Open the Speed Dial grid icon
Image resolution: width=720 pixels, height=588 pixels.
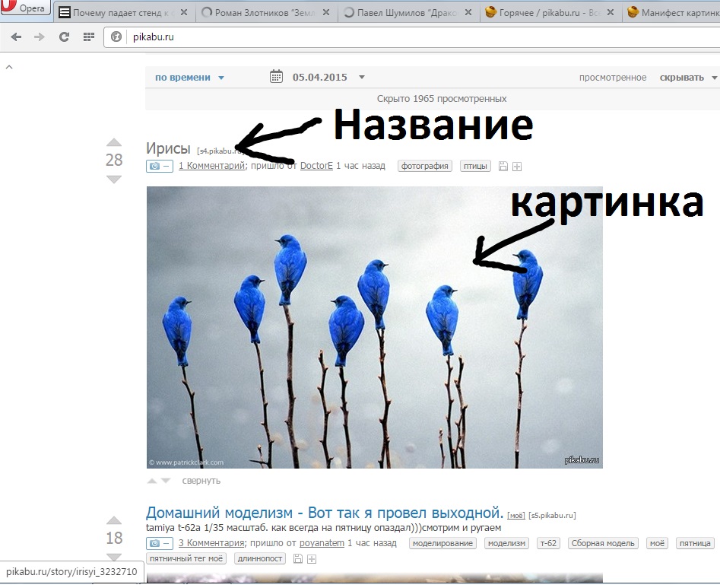[x=88, y=37]
